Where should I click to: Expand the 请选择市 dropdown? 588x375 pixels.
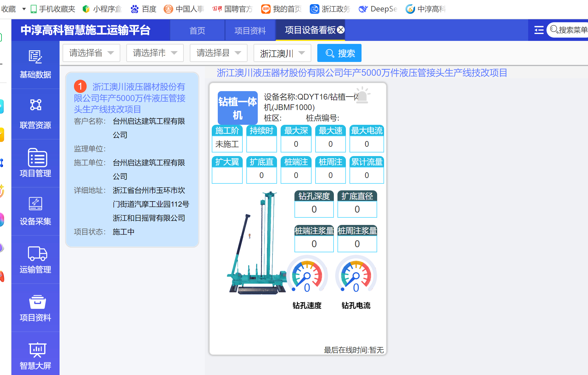coord(155,53)
